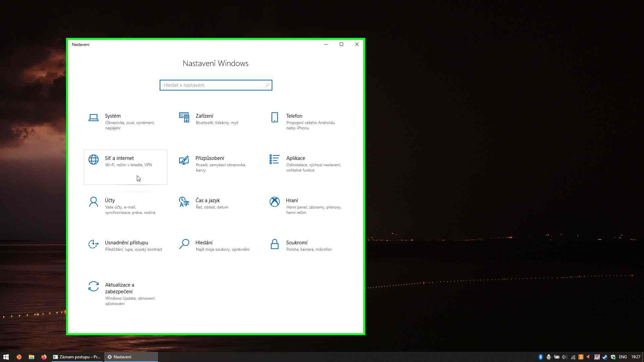Open the Wi-Fi network tray icon
The height and width of the screenshot is (362, 644).
[x=573, y=357]
